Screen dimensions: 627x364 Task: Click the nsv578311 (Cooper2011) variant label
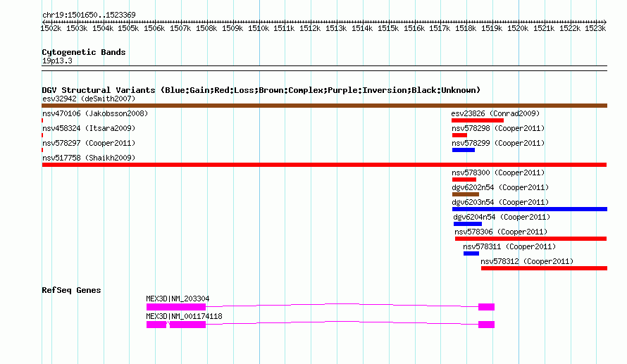click(x=509, y=246)
